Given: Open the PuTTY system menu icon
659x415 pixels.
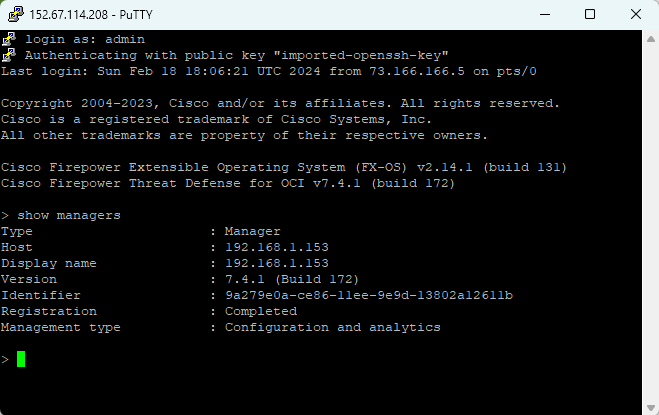Looking at the screenshot, I should coord(13,15).
